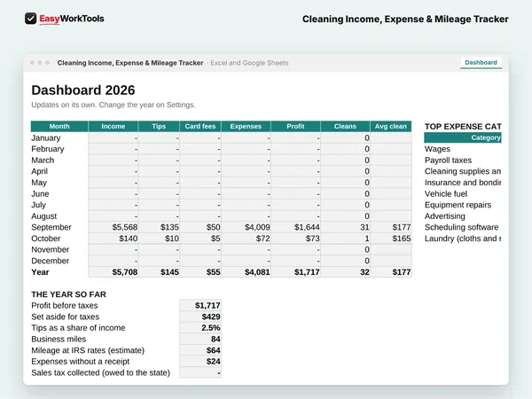
Task: Select the March row label
Action: tap(43, 160)
